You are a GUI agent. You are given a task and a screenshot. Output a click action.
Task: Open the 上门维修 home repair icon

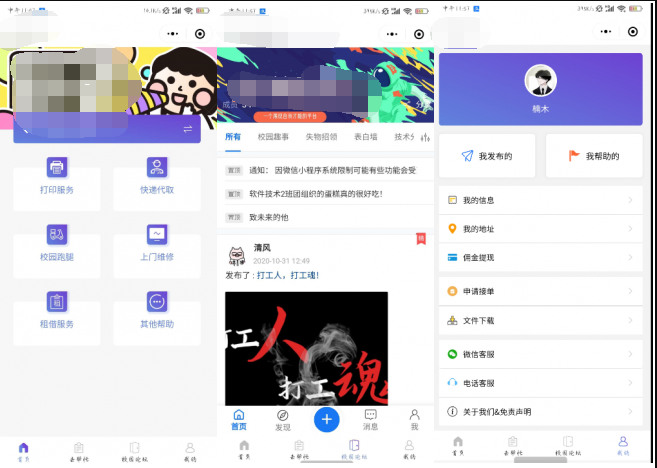(157, 235)
